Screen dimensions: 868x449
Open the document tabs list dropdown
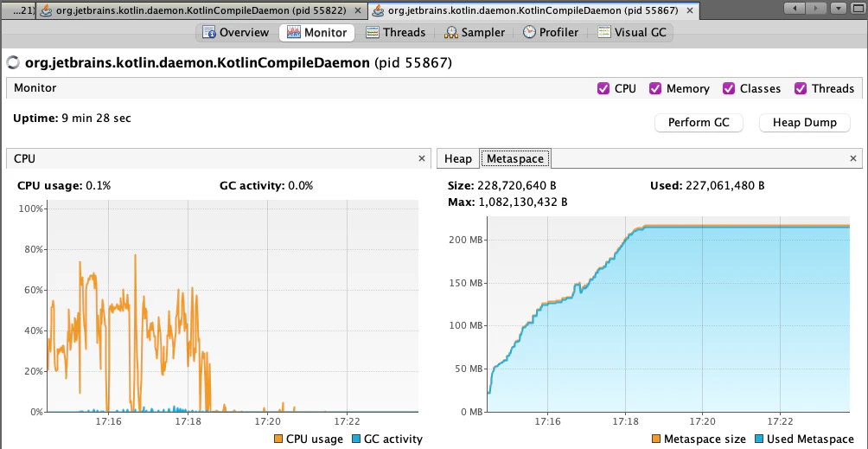pos(838,8)
